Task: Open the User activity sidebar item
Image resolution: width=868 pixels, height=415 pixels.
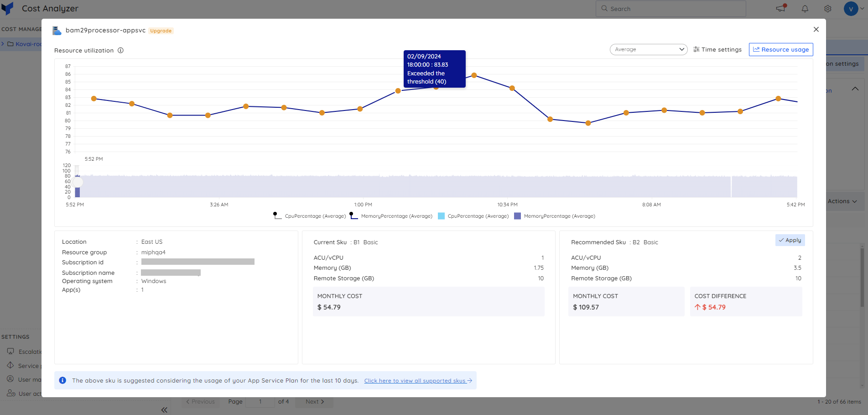Action: [x=25, y=394]
